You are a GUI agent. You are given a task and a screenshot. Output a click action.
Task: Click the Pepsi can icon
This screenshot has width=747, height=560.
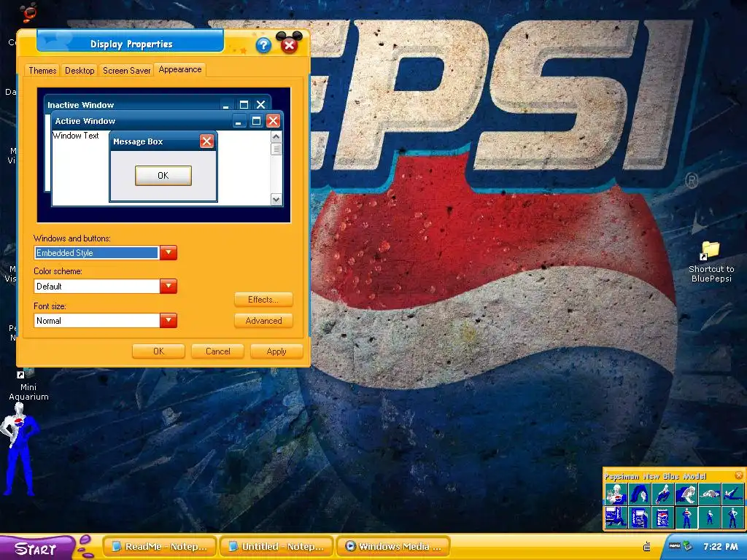point(662,517)
